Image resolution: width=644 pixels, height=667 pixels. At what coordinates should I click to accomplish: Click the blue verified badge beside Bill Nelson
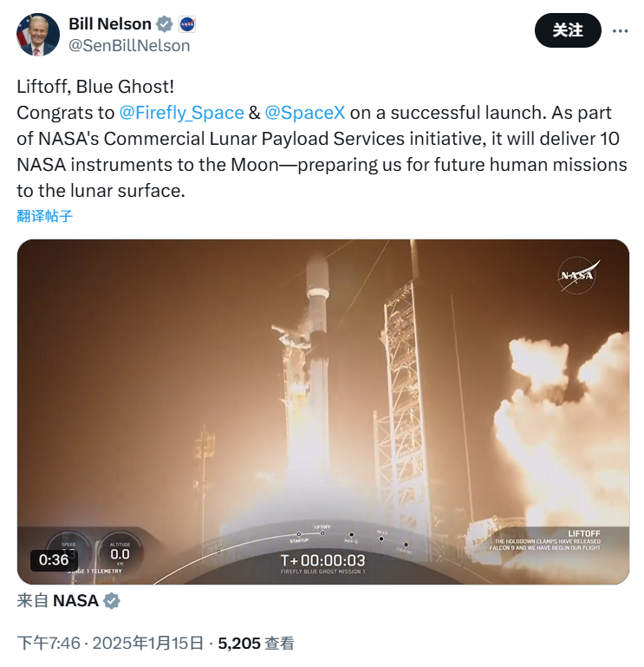[165, 24]
